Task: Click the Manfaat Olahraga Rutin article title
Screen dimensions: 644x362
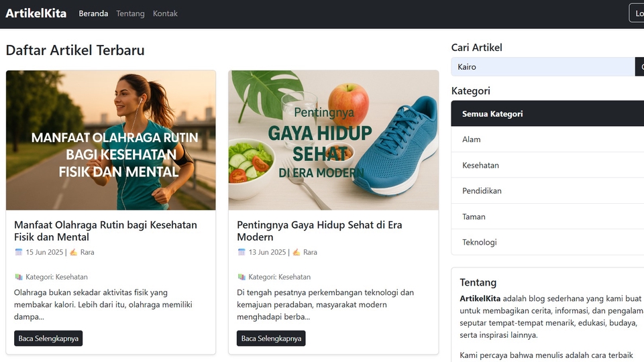Action: (x=105, y=231)
